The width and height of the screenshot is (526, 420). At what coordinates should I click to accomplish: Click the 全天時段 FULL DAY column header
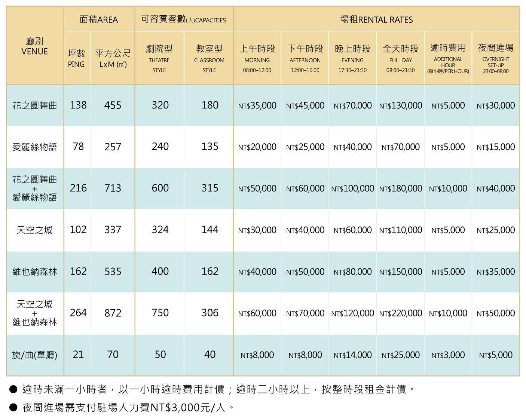[400, 58]
